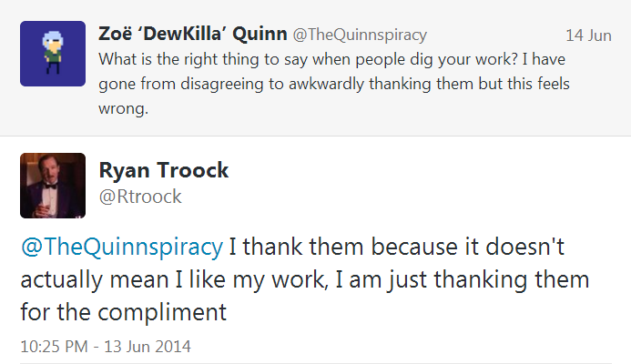Open the Zoë 'DewKilla' Quinn display name
This screenshot has width=631, height=364.
[x=193, y=34]
